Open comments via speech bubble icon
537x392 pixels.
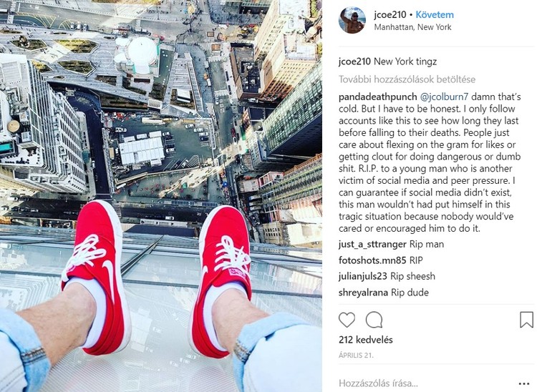tap(374, 320)
